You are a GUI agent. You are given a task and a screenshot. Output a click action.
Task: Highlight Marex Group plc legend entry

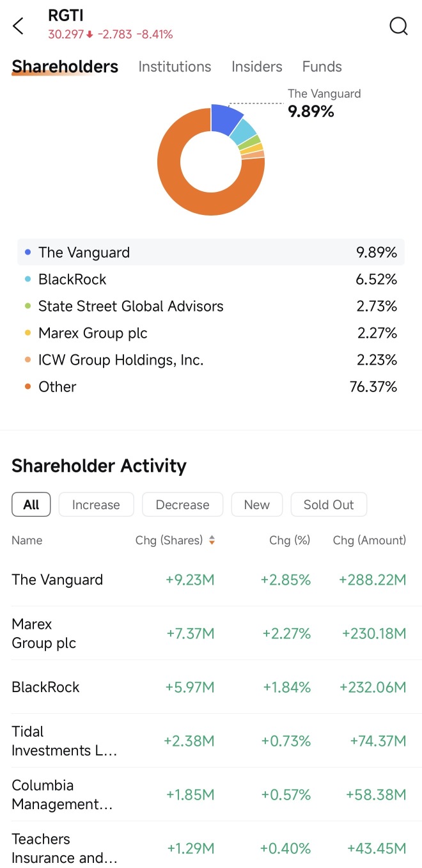211,333
